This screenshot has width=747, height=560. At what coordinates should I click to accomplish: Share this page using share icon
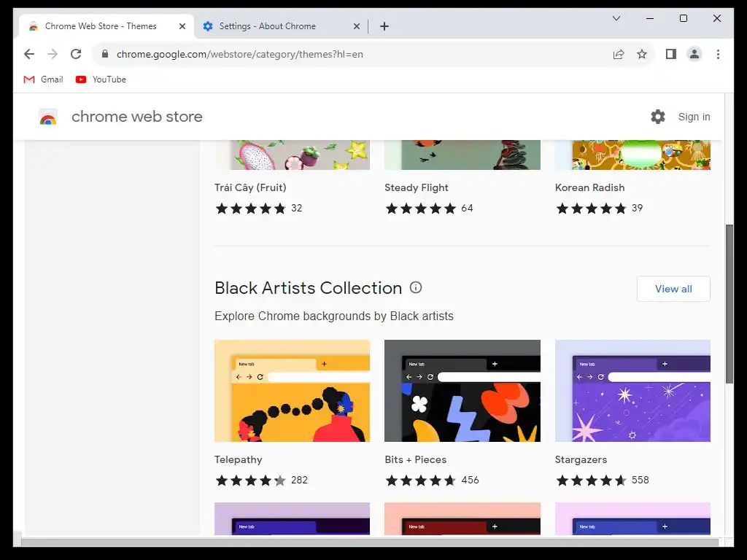(x=619, y=54)
